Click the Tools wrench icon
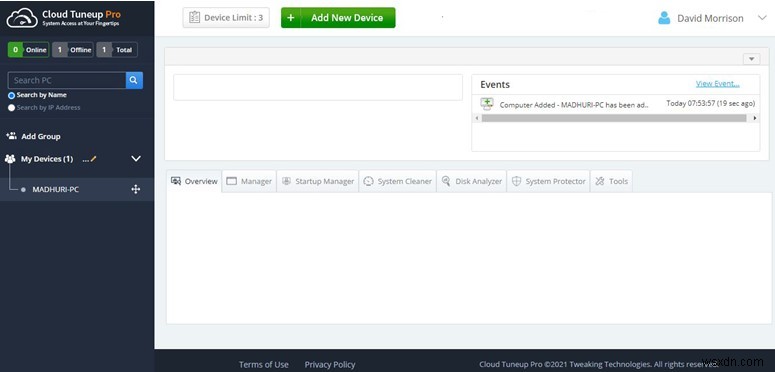This screenshot has width=775, height=372. point(600,181)
